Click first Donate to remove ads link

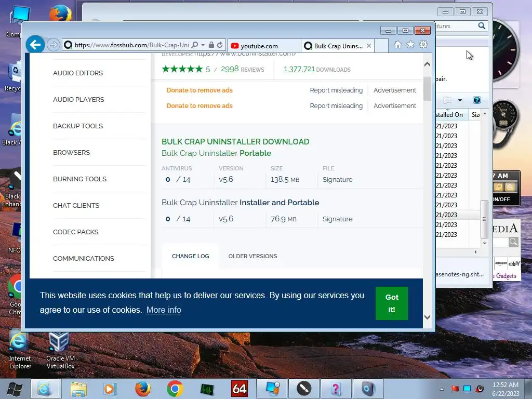(x=199, y=90)
